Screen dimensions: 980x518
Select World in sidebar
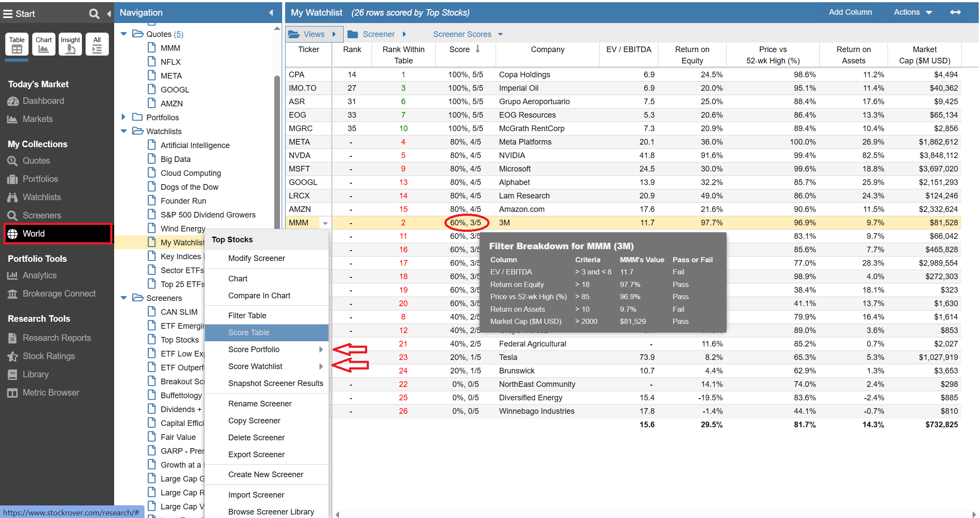coord(58,234)
